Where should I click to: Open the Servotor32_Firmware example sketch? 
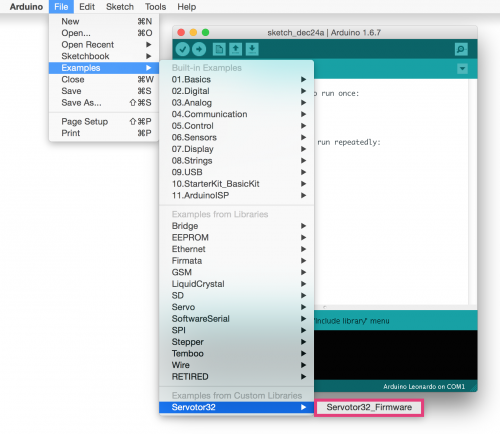coord(369,407)
